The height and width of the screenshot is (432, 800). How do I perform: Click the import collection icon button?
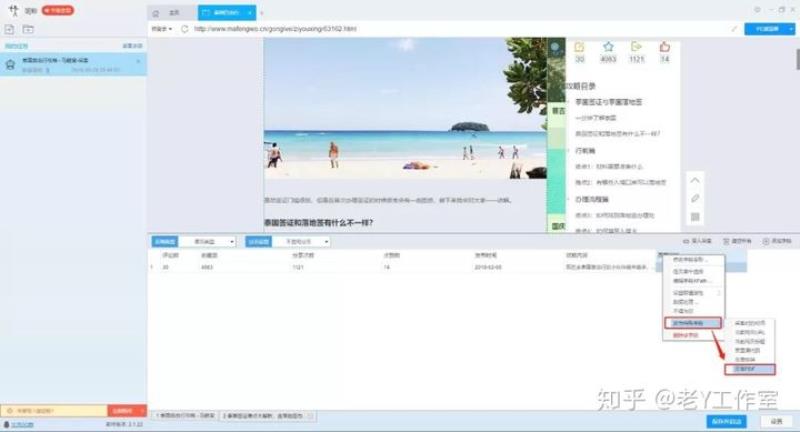point(697,241)
